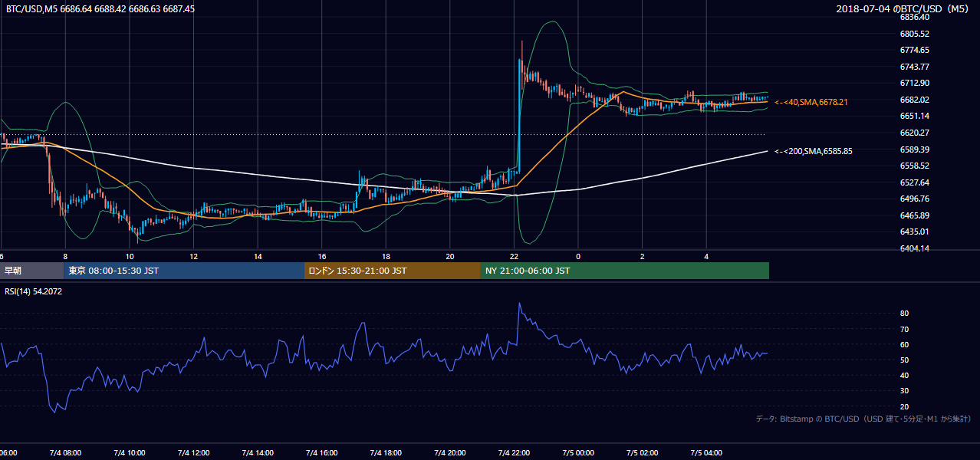Click the 6651.14 price axis label
This screenshot has width=980, height=460.
(x=915, y=116)
